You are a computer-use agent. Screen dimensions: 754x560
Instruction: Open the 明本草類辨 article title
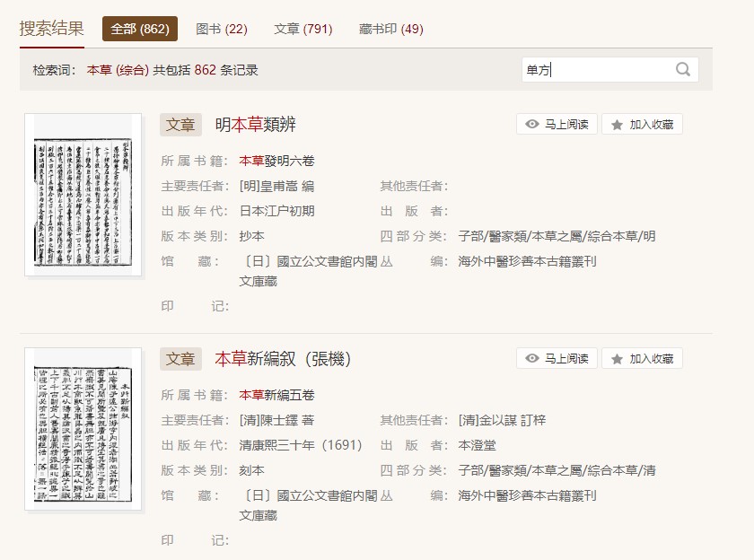coord(255,125)
